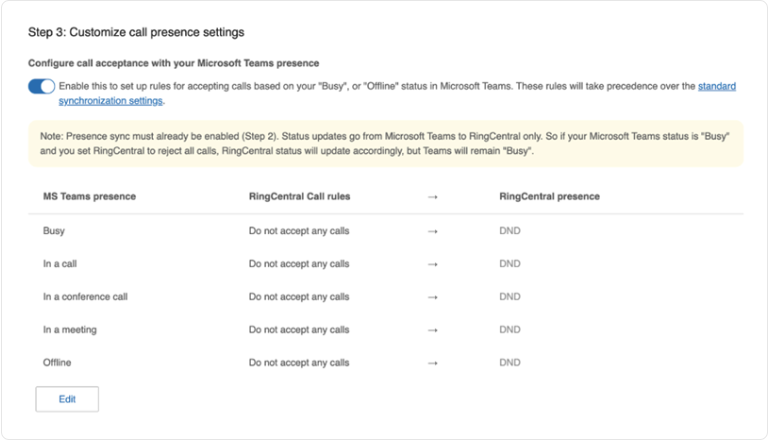Click the Offline row's call rule text

coord(299,363)
